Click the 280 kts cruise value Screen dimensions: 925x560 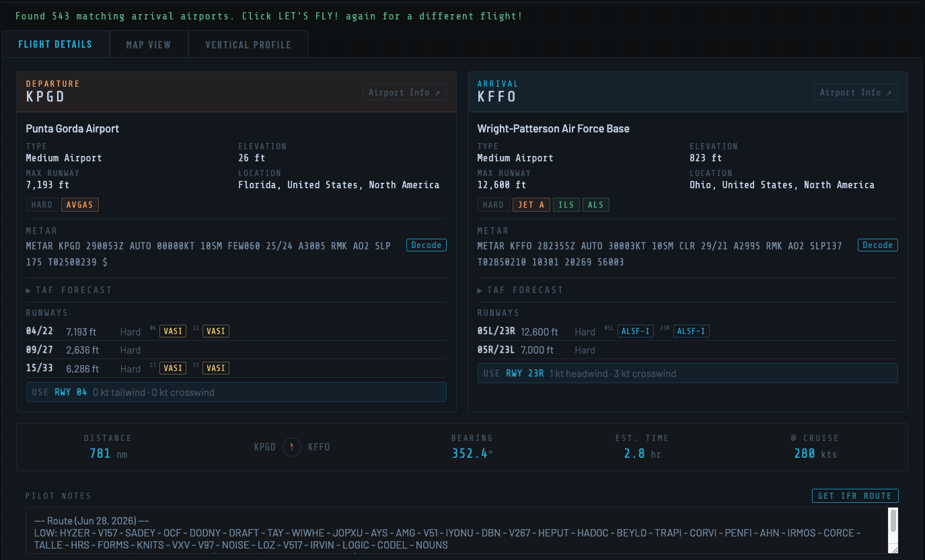815,454
